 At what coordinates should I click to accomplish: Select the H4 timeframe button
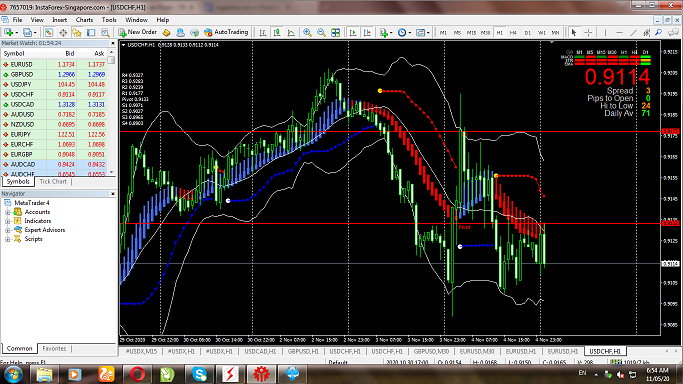tap(514, 33)
